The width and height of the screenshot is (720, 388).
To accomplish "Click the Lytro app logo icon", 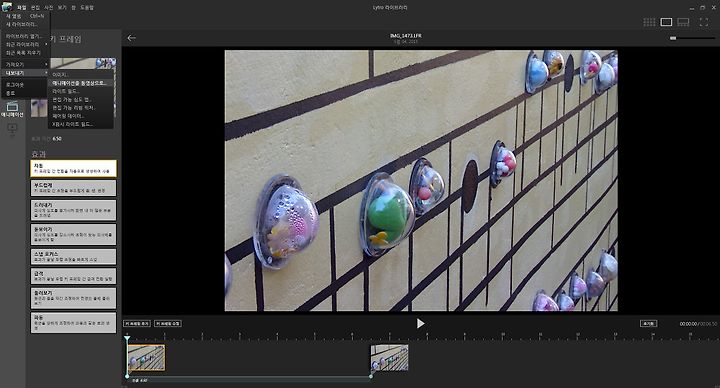I will pos(6,7).
